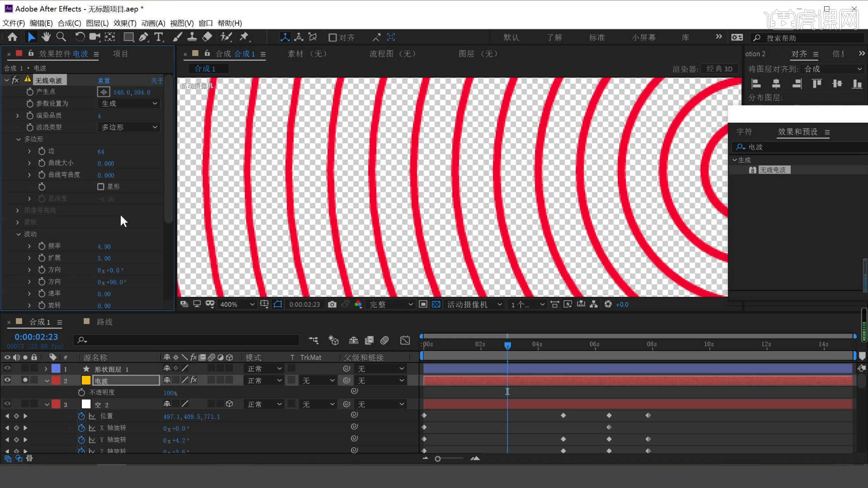Toggle the 对齐 snapping checkbox in toolbar
868x488 pixels.
pyautogui.click(x=333, y=38)
